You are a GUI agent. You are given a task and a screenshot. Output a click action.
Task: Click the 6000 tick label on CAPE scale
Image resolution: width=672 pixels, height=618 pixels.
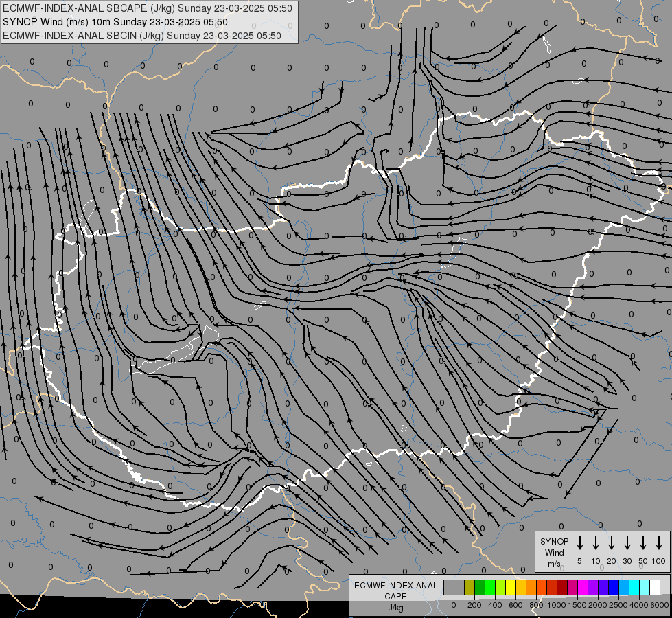(x=660, y=605)
